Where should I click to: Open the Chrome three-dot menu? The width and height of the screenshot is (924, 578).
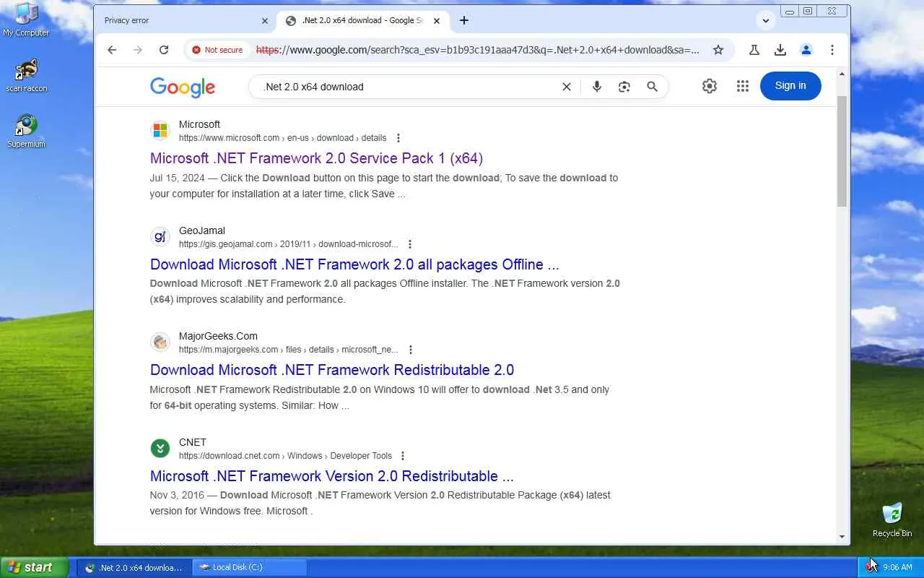tap(832, 50)
